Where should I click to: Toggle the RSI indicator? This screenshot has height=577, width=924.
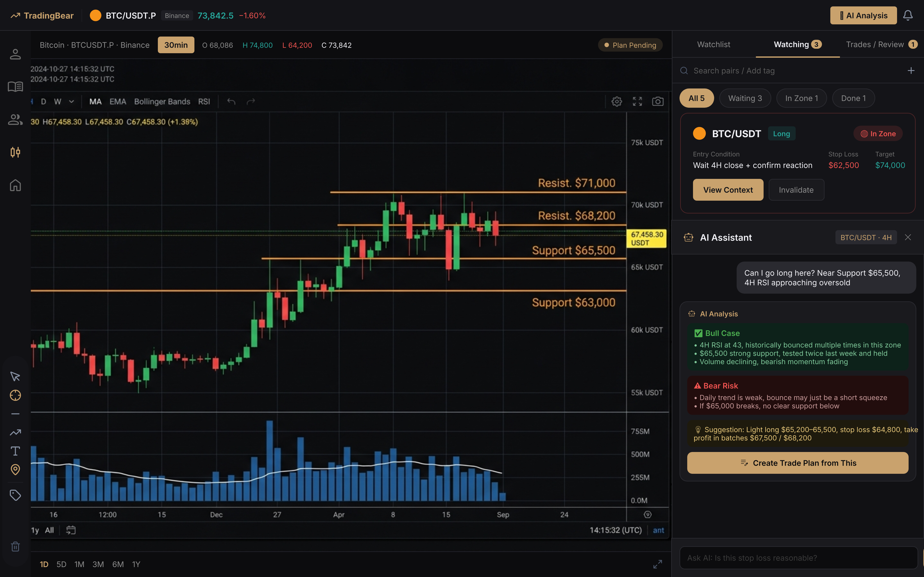tap(204, 102)
